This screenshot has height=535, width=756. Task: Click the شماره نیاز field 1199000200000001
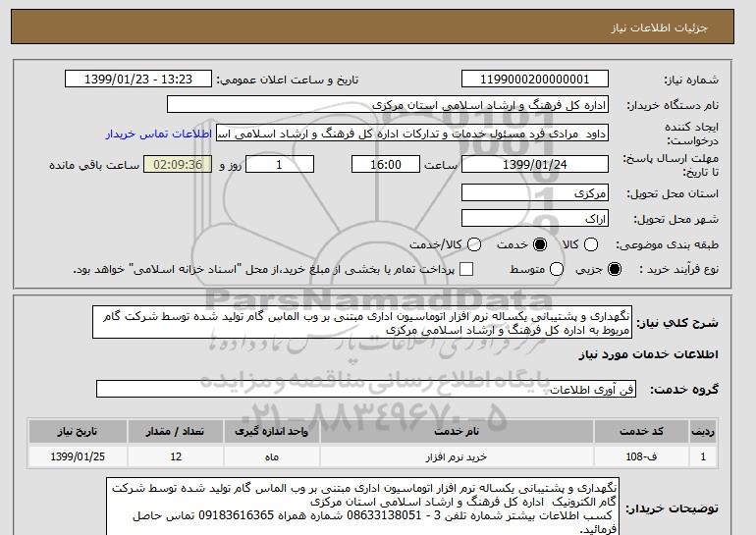(535, 80)
